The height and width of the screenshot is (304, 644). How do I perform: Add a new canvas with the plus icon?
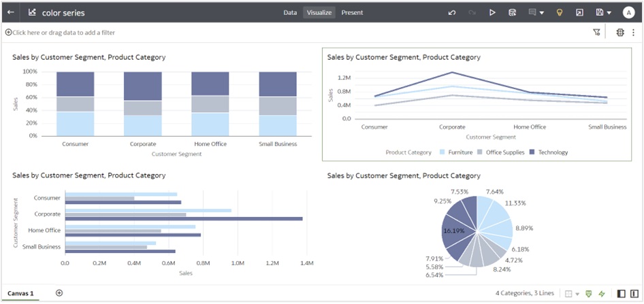[x=59, y=293]
